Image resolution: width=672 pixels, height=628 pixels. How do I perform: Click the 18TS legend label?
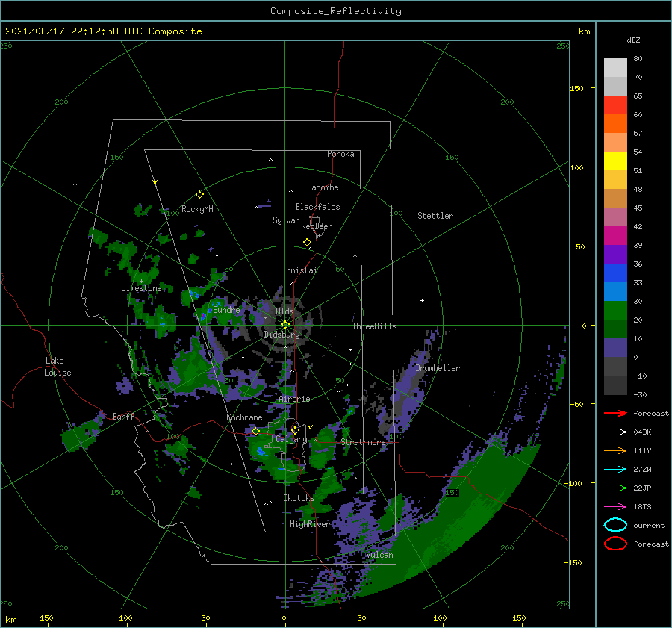pos(642,507)
